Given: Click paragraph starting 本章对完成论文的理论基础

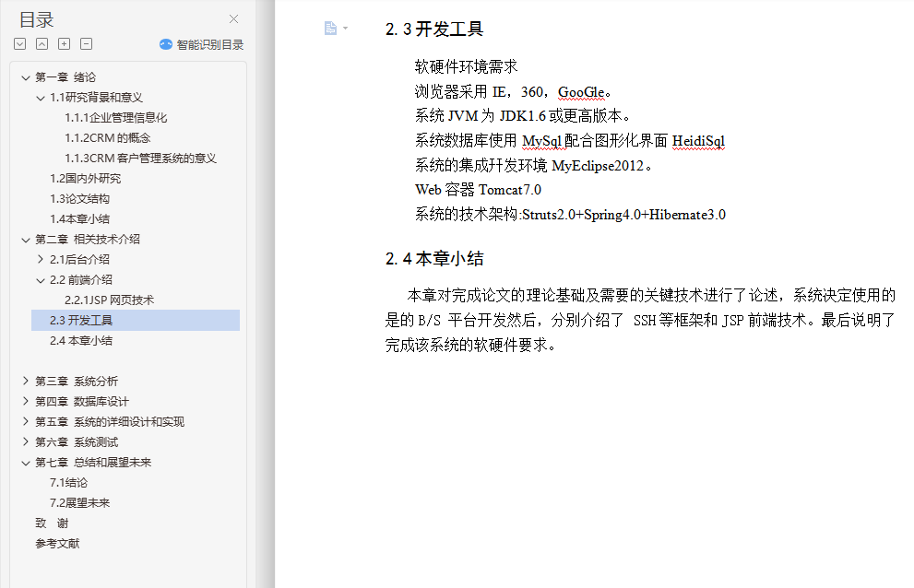Looking at the screenshot, I should pyautogui.click(x=640, y=320).
